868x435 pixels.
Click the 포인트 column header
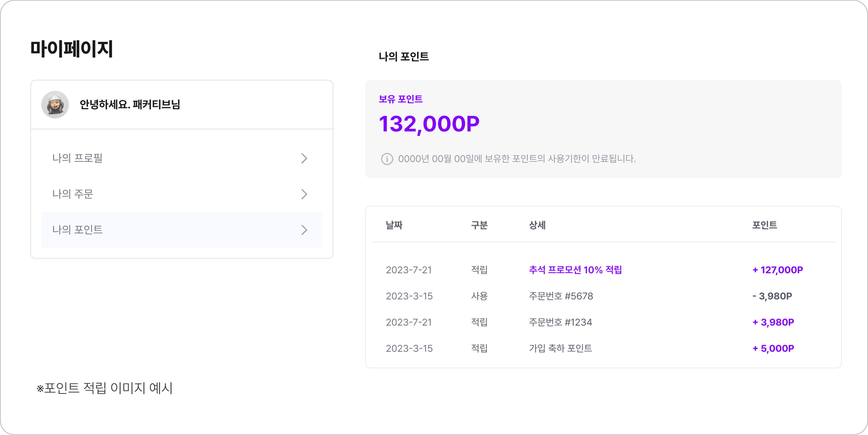coord(765,225)
